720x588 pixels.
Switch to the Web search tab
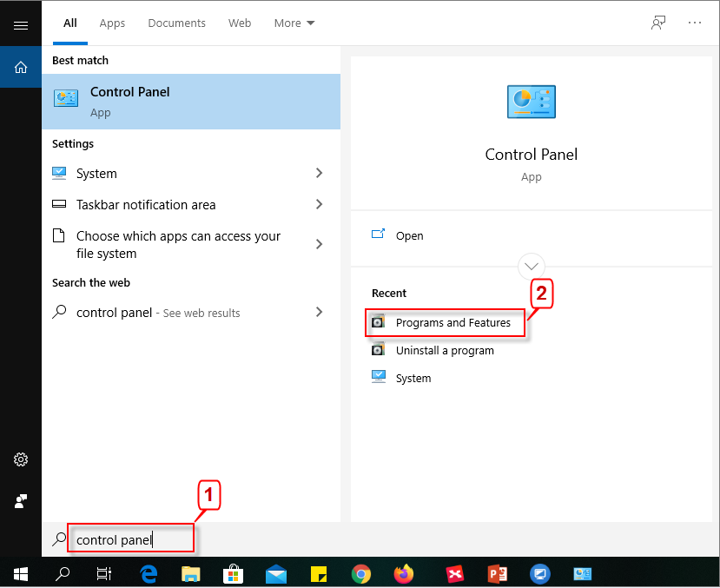point(240,23)
